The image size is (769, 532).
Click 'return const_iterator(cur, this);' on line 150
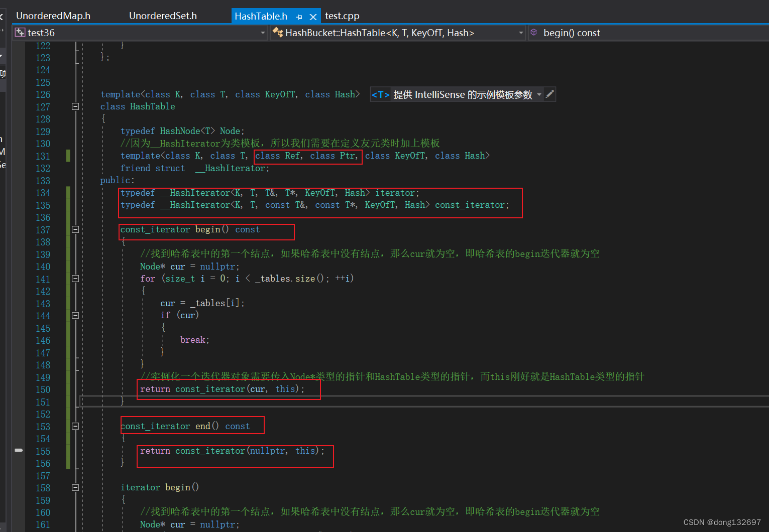(x=223, y=389)
